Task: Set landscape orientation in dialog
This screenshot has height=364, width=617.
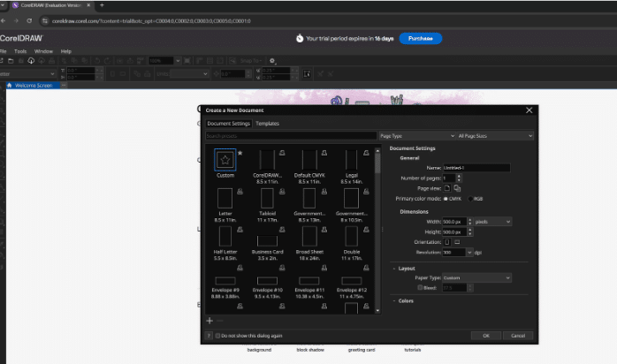Action: 457,242
